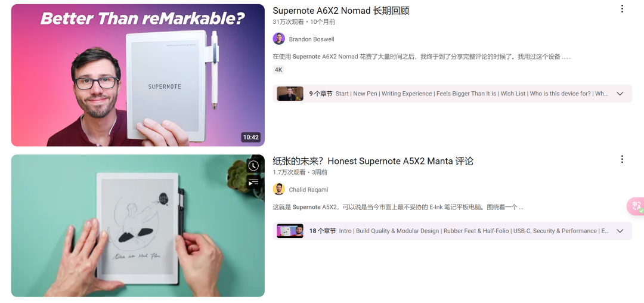Open the Supernote A6X2 Nomad 长期回顾 video title
The image size is (644, 303).
[x=341, y=11]
